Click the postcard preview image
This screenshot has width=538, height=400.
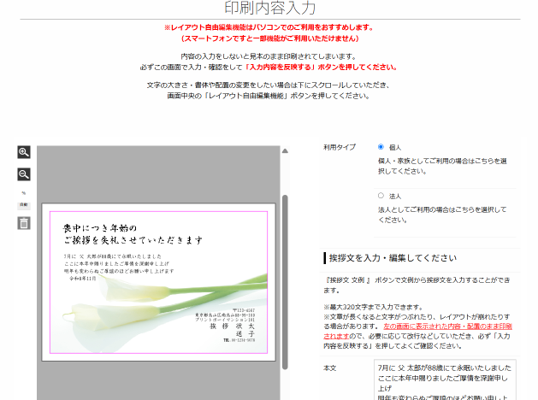(x=159, y=282)
